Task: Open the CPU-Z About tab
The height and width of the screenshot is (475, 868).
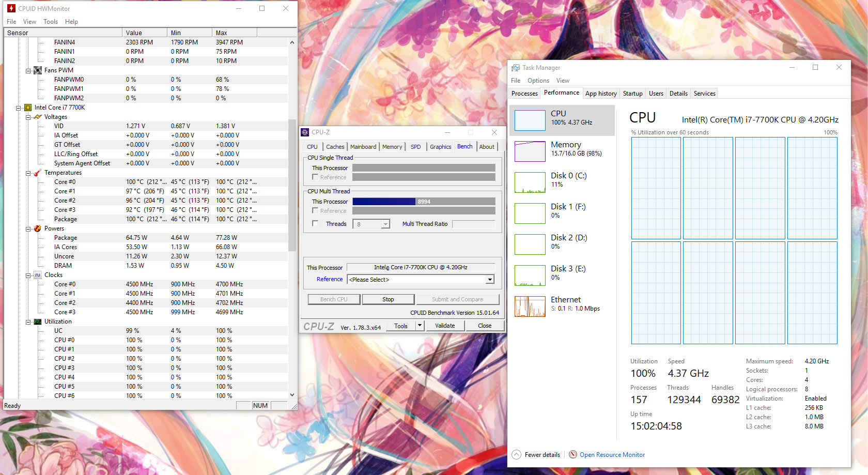Action: coord(487,147)
